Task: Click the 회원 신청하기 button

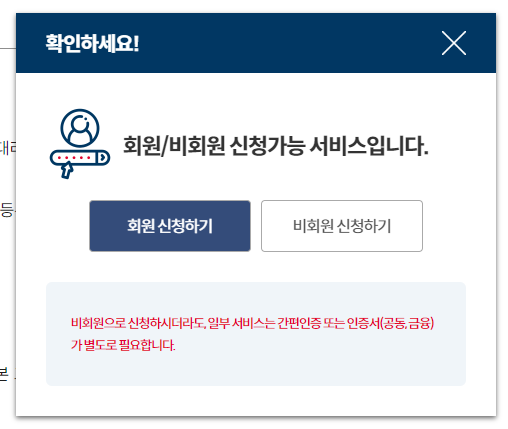Action: click(170, 226)
